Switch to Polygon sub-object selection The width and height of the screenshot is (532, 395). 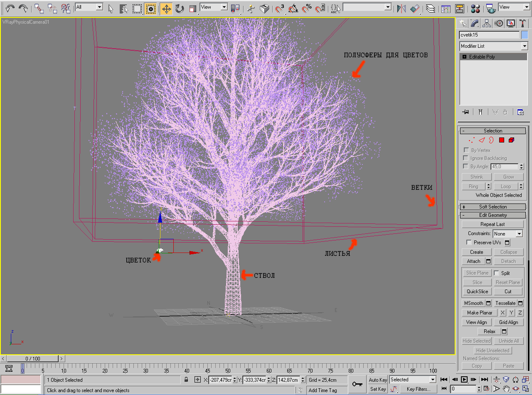501,140
